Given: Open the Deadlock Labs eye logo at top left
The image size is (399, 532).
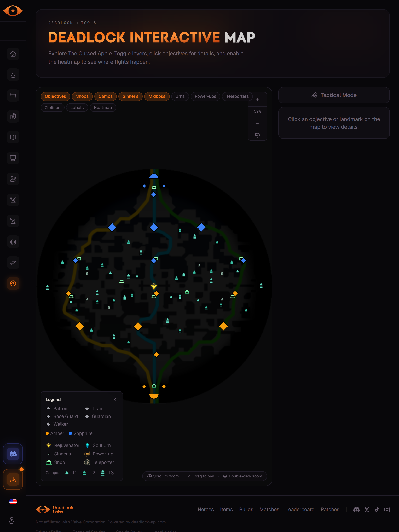Looking at the screenshot, I should pyautogui.click(x=13, y=11).
